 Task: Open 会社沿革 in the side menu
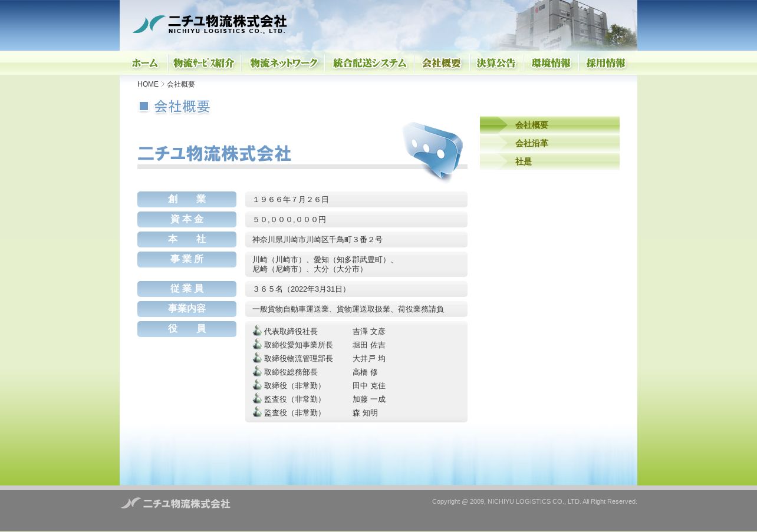pyautogui.click(x=549, y=143)
